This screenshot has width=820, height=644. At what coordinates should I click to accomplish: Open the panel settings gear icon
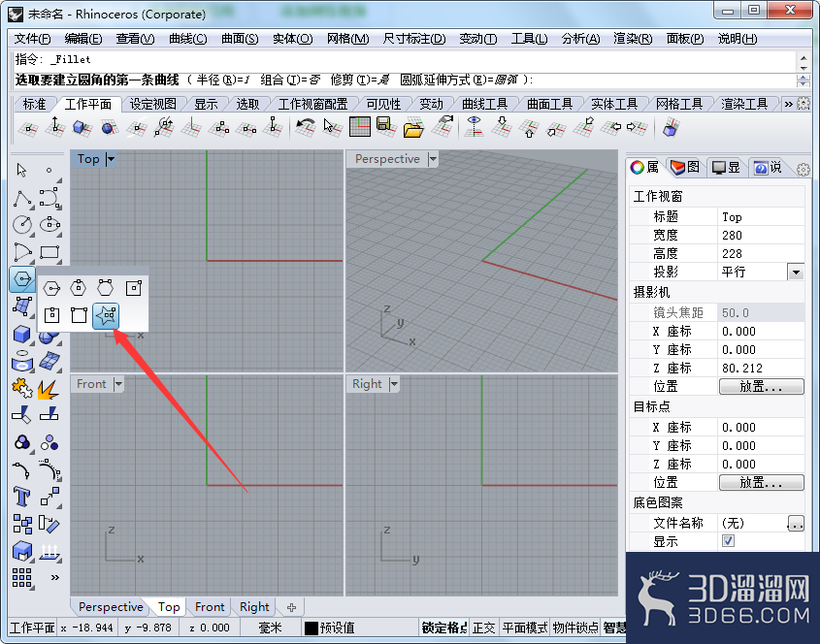tap(804, 170)
